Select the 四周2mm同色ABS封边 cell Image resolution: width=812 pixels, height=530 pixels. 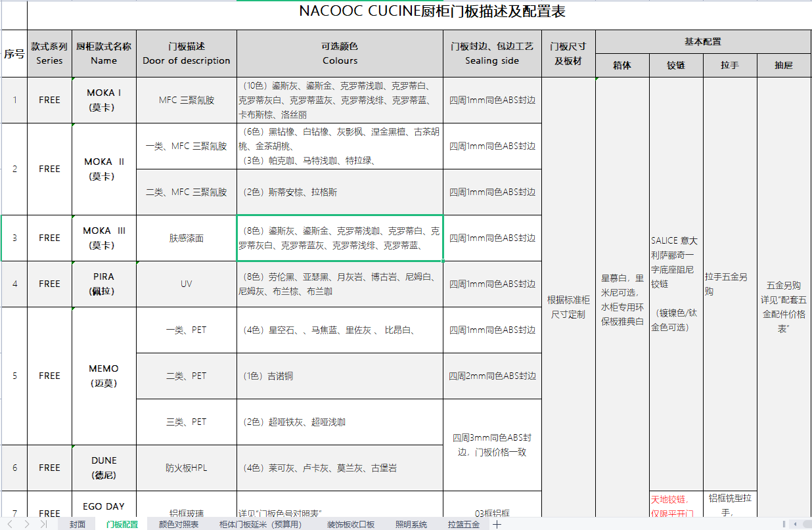pyautogui.click(x=492, y=376)
